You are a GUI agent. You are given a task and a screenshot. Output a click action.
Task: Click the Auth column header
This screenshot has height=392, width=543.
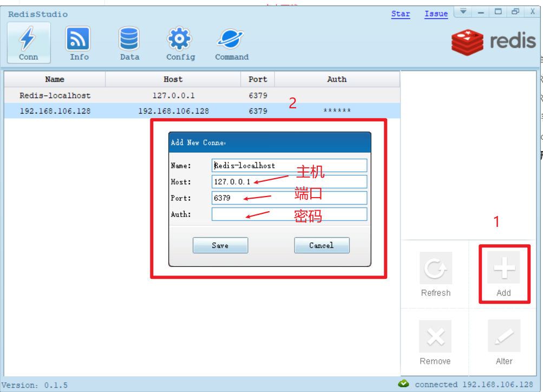pos(337,79)
